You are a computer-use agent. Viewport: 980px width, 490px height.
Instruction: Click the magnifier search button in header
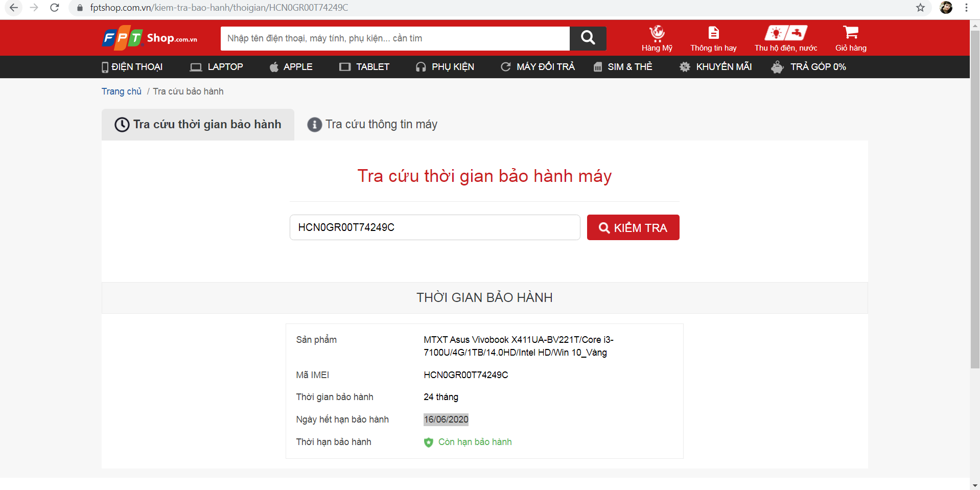pos(588,38)
